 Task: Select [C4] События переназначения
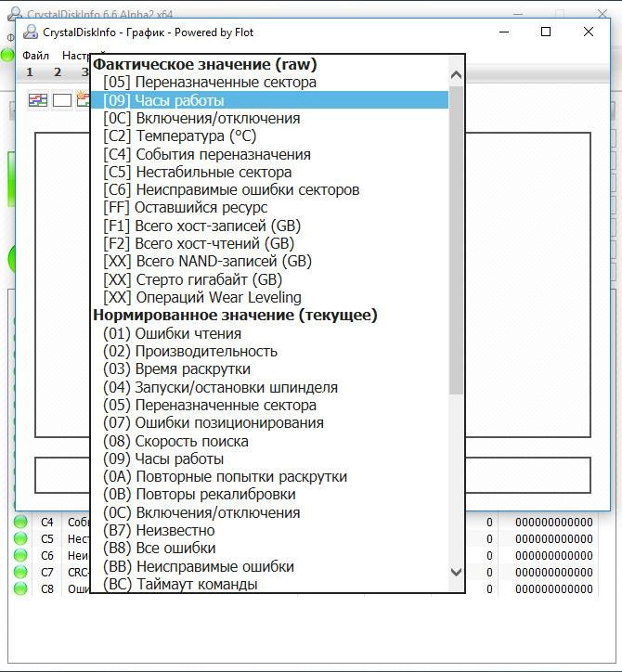[x=269, y=154]
